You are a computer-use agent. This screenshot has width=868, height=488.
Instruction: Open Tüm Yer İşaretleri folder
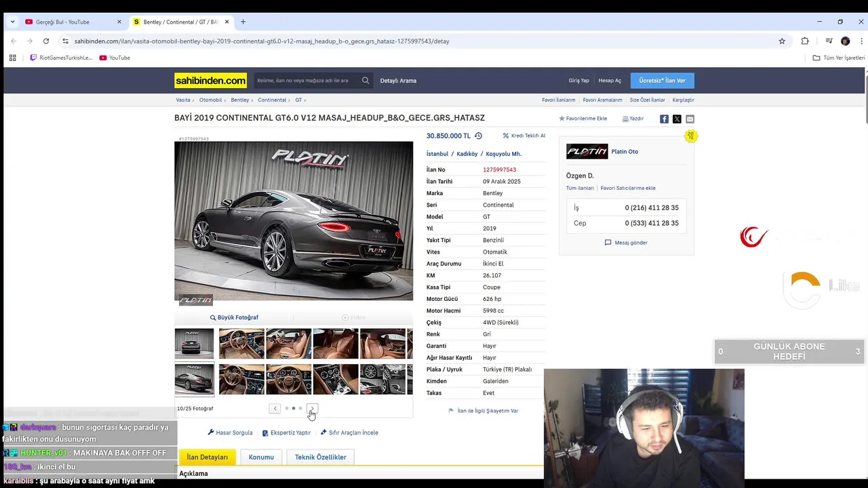tap(839, 58)
